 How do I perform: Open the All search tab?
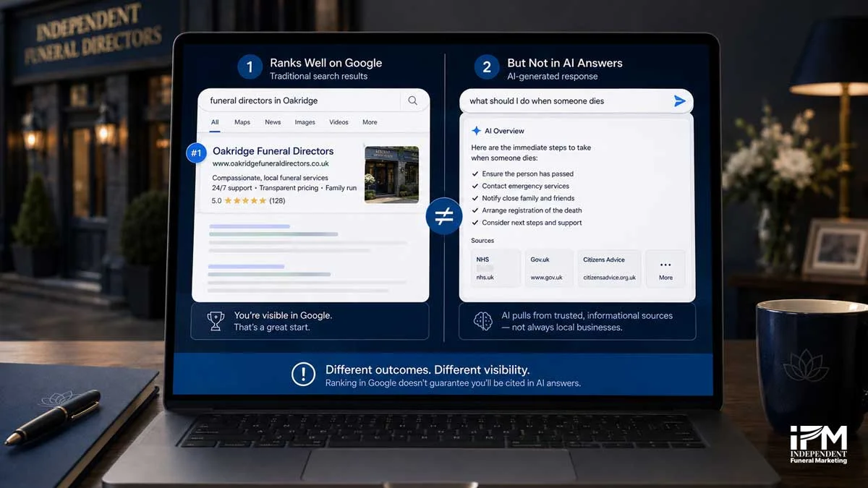tap(215, 122)
